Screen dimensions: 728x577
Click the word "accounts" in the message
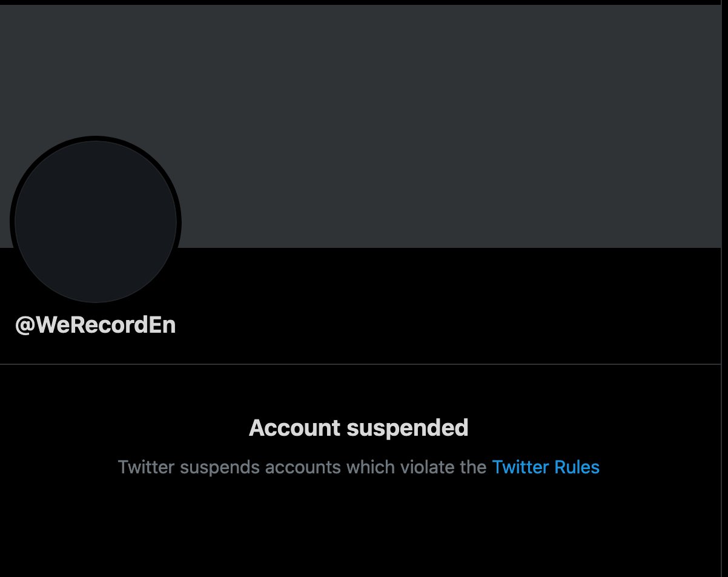coord(304,467)
